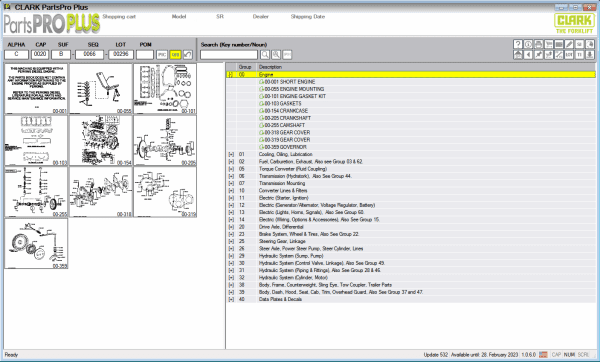Click the icon right of the pencil icon
Image resolution: width=600 pixels, height=362 pixels.
pos(580,44)
